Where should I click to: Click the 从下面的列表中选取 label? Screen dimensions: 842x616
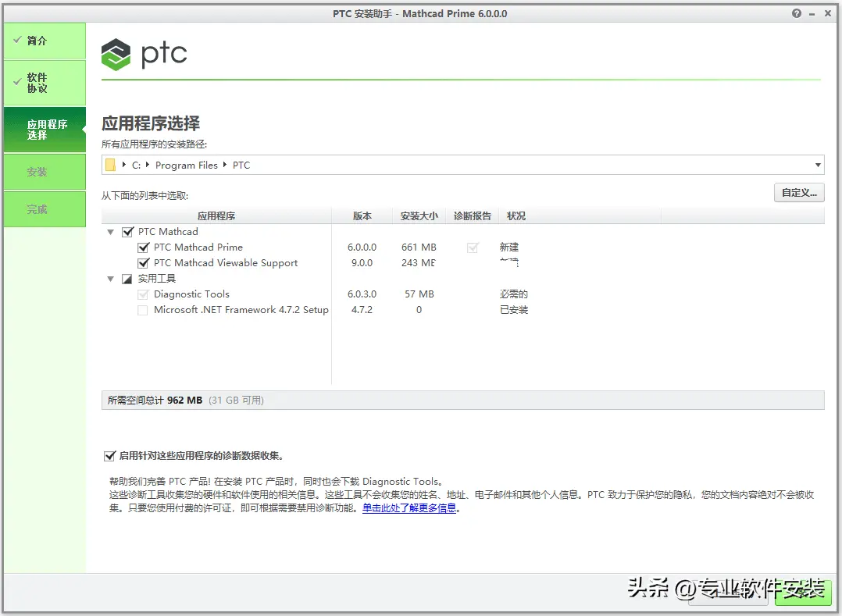tap(145, 196)
